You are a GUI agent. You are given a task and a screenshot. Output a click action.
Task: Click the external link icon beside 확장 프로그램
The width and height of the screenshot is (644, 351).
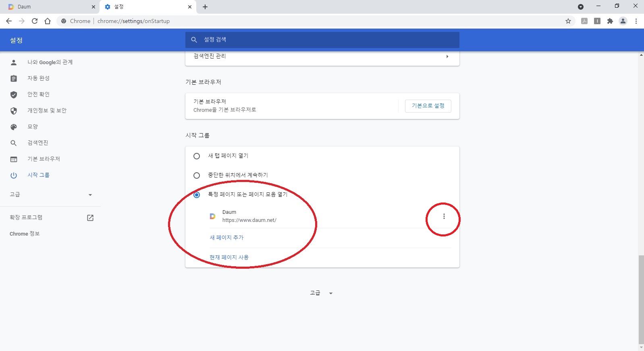pyautogui.click(x=90, y=218)
